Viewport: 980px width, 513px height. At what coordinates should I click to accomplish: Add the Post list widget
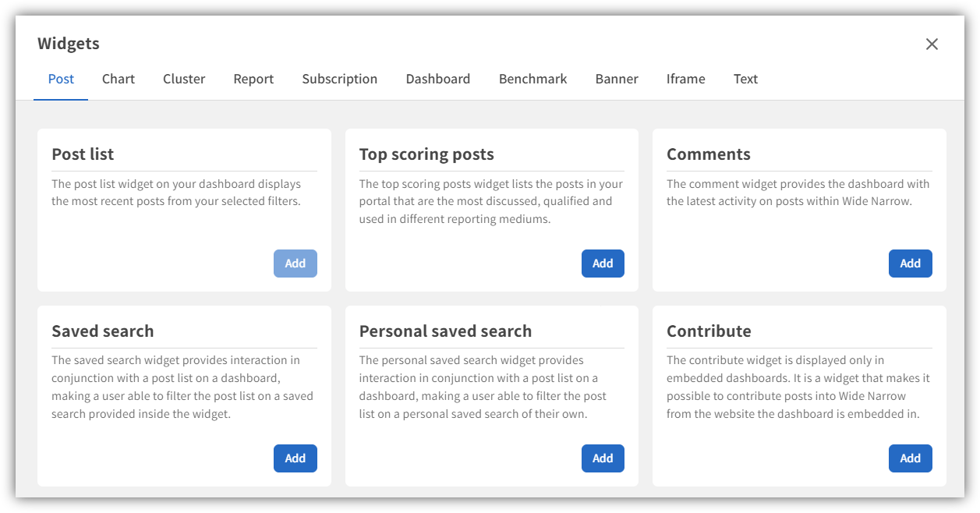click(295, 264)
